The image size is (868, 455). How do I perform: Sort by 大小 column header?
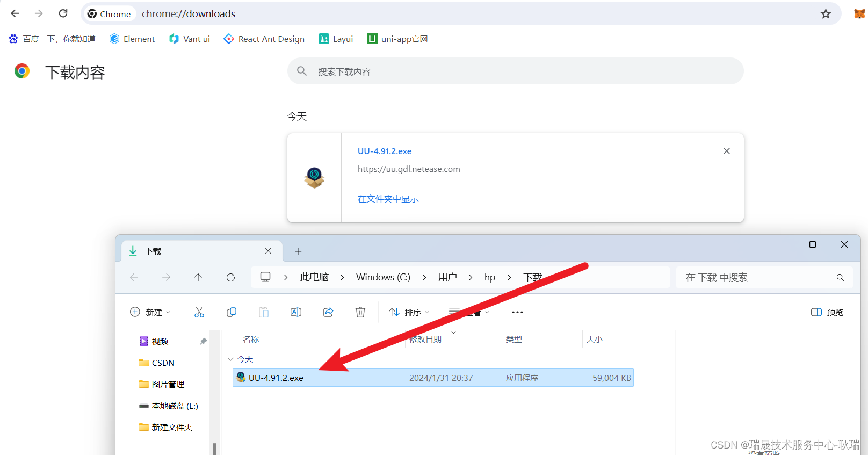(x=595, y=339)
